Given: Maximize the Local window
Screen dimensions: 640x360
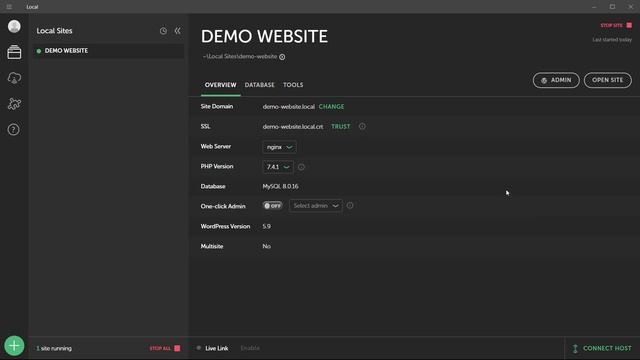Looking at the screenshot, I should pos(612,7).
